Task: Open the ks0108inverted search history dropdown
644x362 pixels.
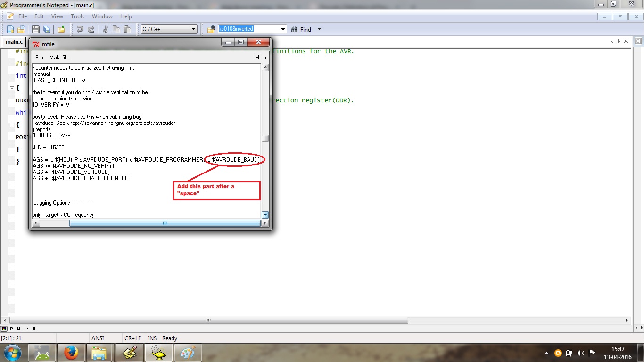Action: pyautogui.click(x=282, y=29)
